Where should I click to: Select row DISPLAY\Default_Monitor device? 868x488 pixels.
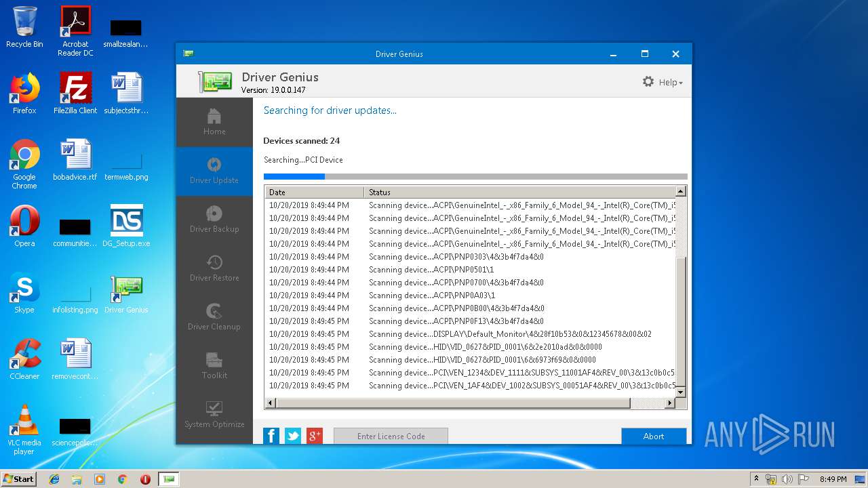click(x=471, y=334)
